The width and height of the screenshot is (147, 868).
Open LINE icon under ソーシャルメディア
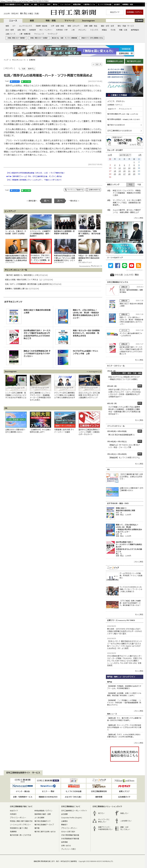(x=124, y=266)
